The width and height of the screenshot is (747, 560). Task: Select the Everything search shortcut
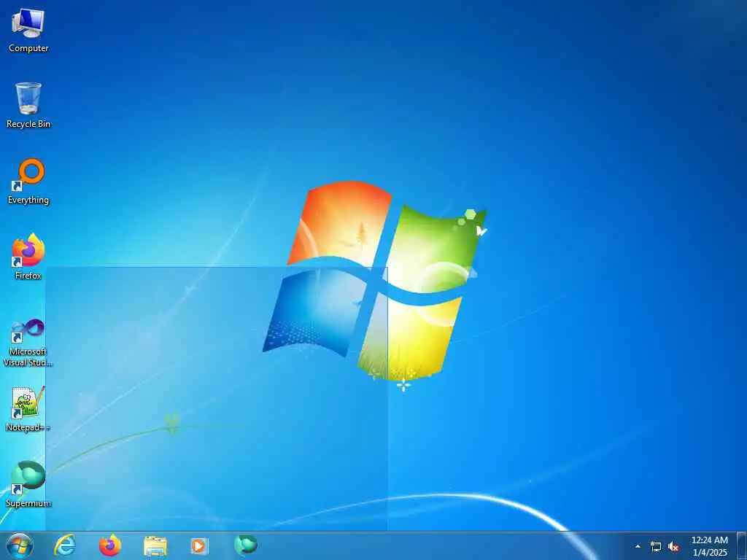[28, 182]
